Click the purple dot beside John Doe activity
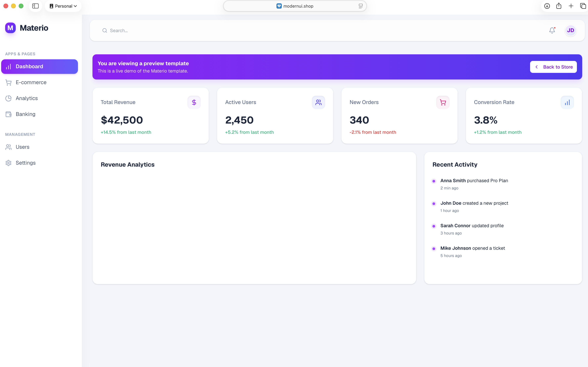This screenshot has height=367, width=588. tap(434, 204)
